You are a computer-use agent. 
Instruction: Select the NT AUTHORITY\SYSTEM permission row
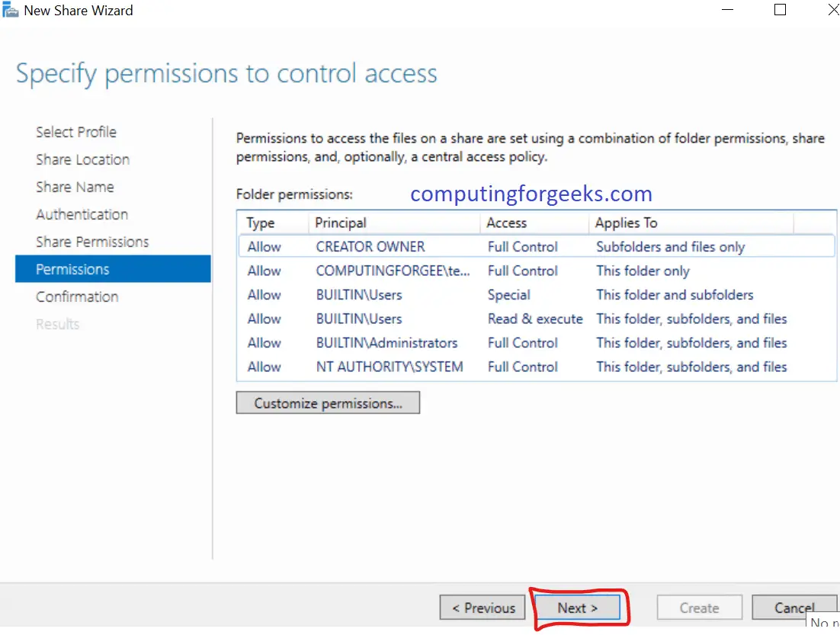click(x=457, y=367)
